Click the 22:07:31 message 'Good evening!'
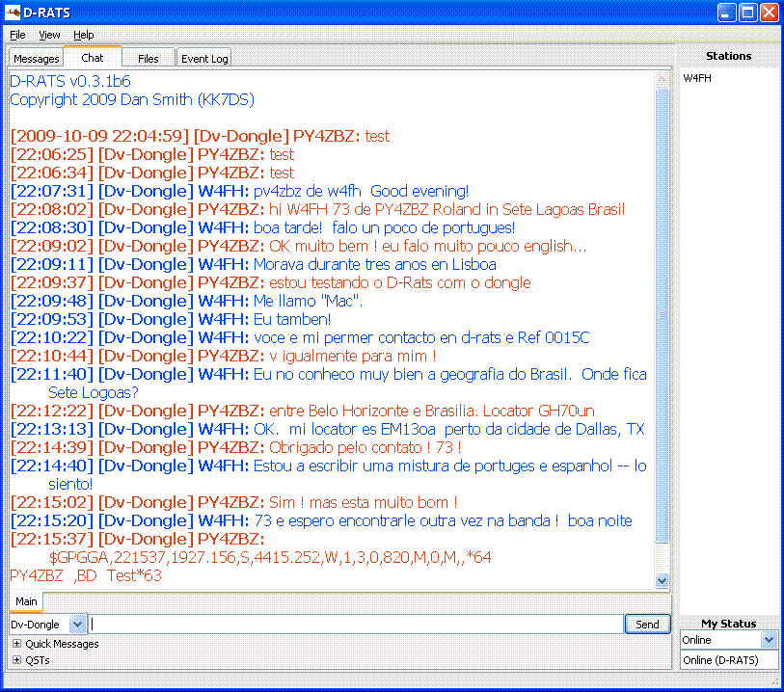784x692 pixels. [x=239, y=191]
